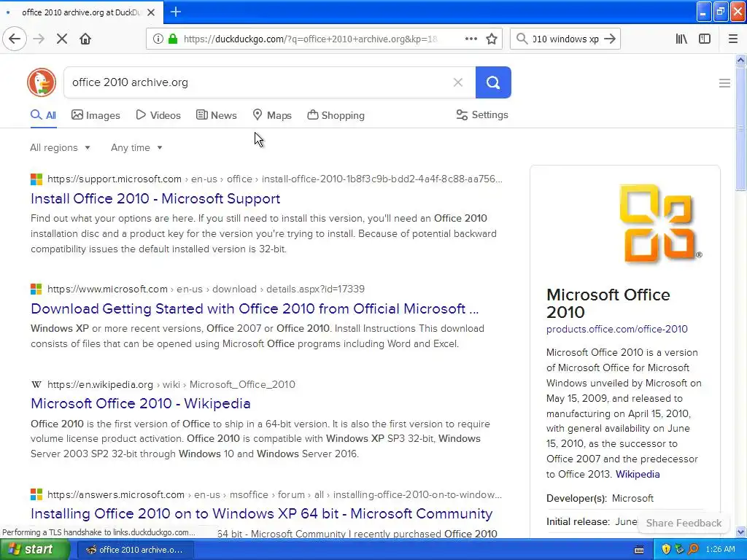Clear the DuckDuckGo search box

point(458,82)
